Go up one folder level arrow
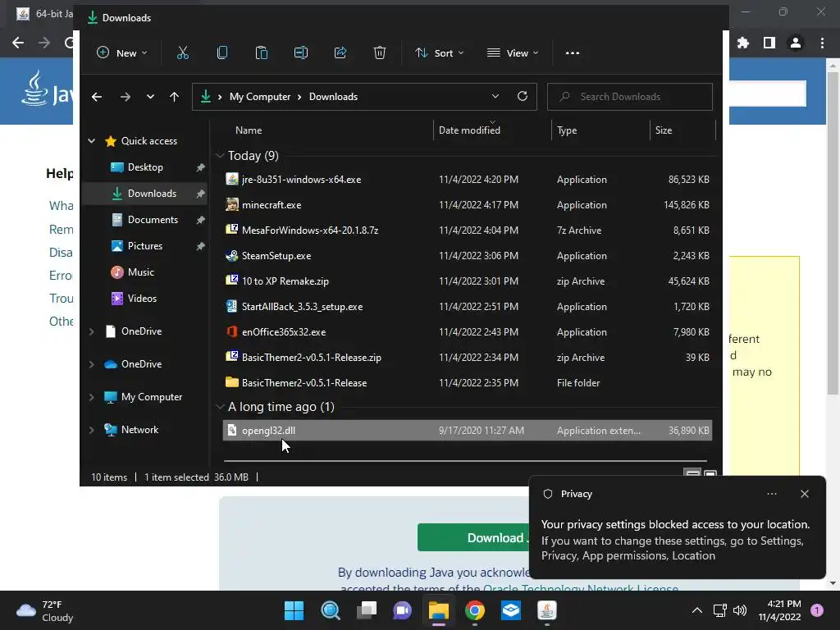Viewport: 840px width, 630px height. click(x=174, y=97)
